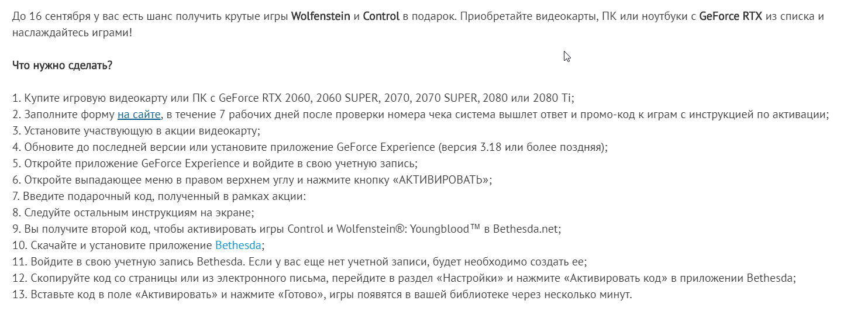Open the «на сайте» form link
The image size is (868, 311).
[x=139, y=114]
